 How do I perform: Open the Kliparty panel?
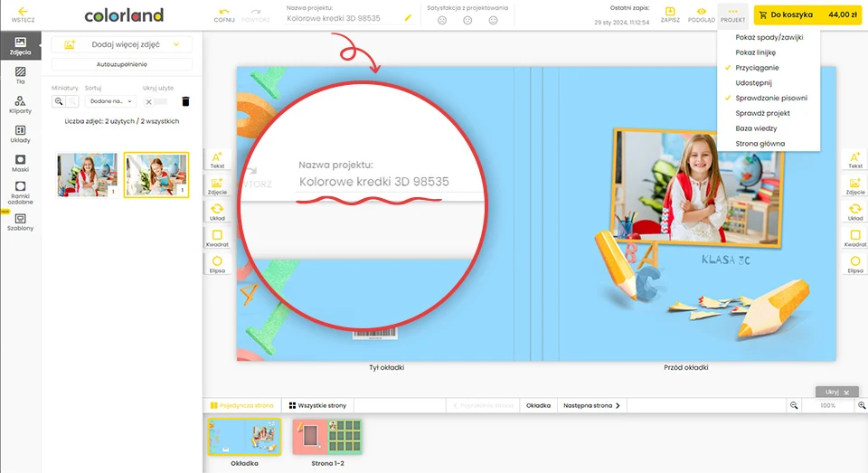click(21, 105)
